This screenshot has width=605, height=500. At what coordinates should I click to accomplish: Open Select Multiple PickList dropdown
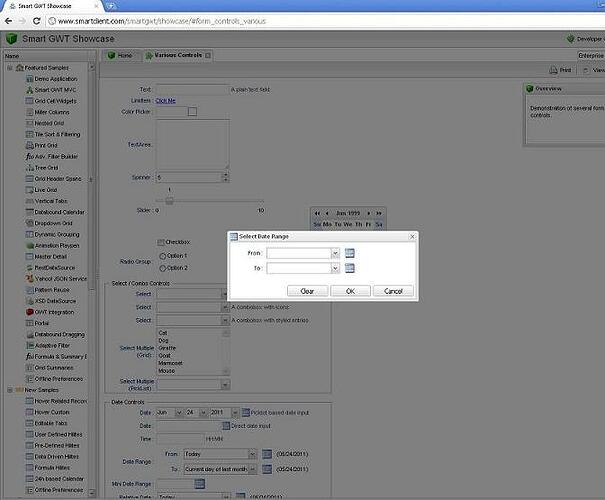[x=226, y=384]
